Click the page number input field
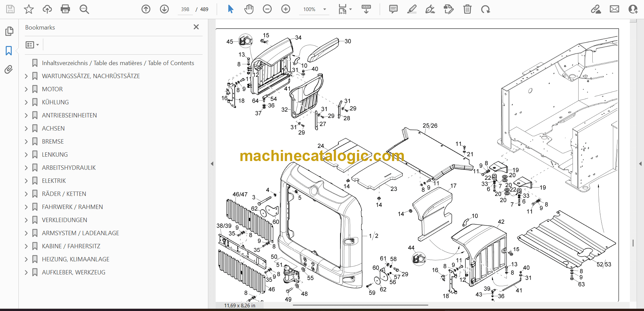This screenshot has height=311, width=644. click(x=185, y=9)
